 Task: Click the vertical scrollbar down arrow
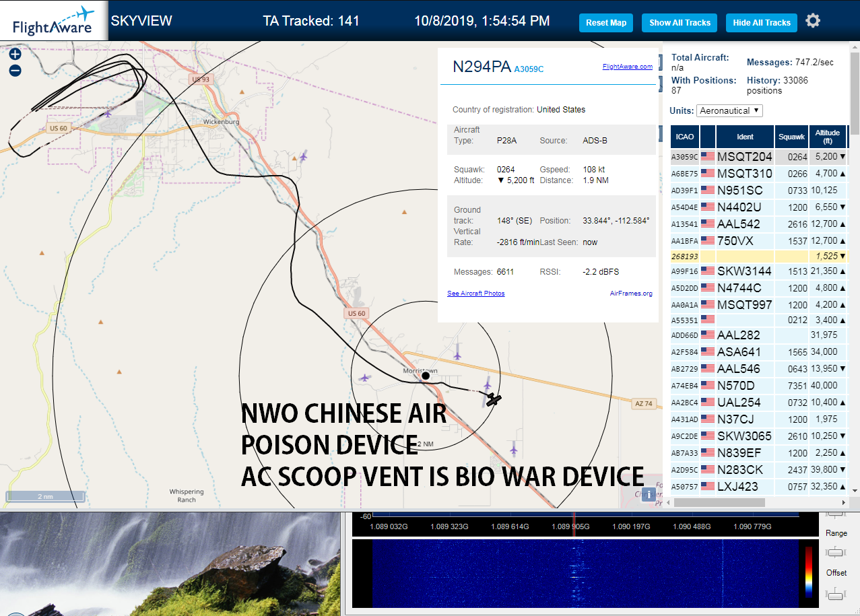[x=855, y=491]
